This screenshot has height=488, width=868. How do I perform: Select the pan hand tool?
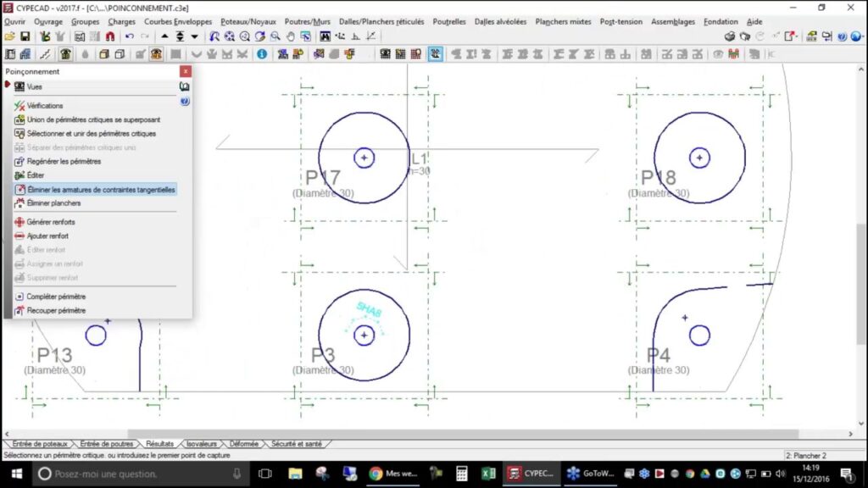pos(291,36)
